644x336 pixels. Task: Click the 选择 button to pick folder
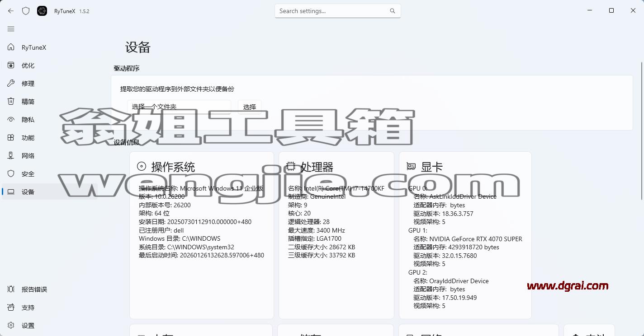pos(250,107)
